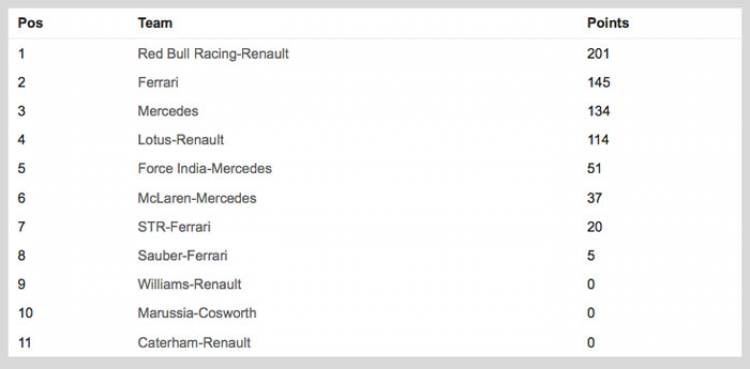Click the 201 points value
Viewport: 750px width, 369px height.
tap(598, 54)
